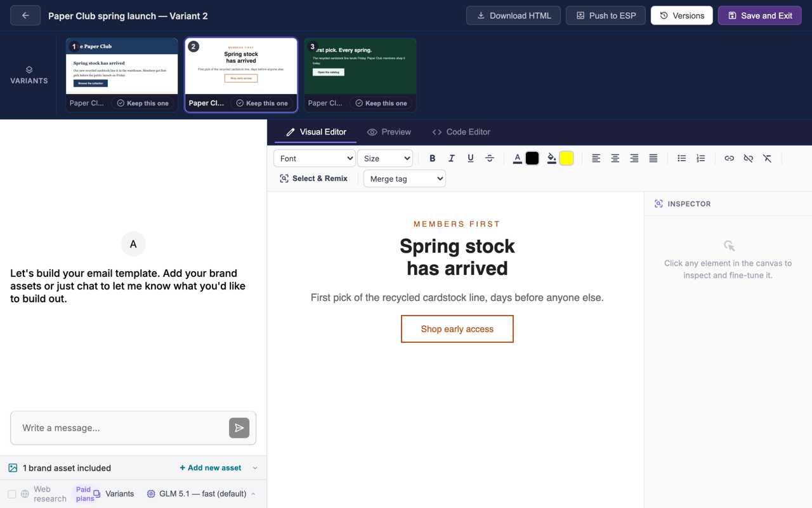The image size is (812, 508).
Task: Click the web research globe icon
Action: pos(25,493)
